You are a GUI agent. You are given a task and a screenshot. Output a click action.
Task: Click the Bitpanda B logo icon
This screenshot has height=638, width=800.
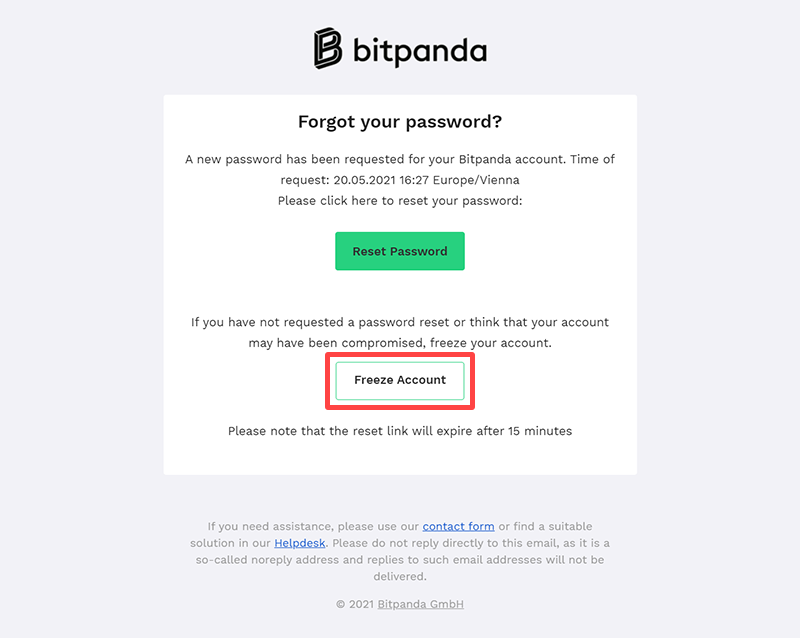(328, 48)
